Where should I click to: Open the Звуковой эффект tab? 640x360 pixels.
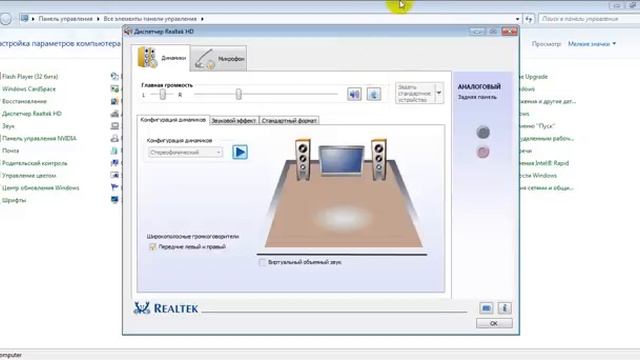234,120
